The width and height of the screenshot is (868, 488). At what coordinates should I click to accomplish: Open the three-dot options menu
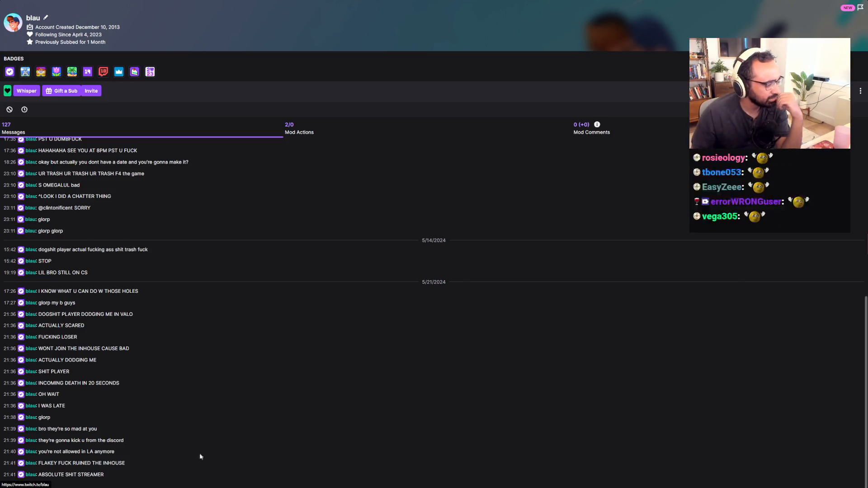[861, 91]
